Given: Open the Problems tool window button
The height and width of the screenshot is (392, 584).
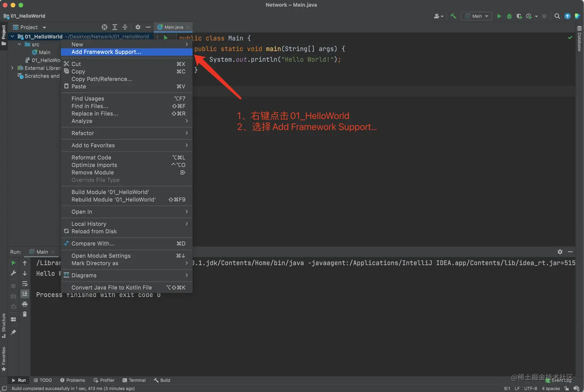Looking at the screenshot, I should coord(73,380).
